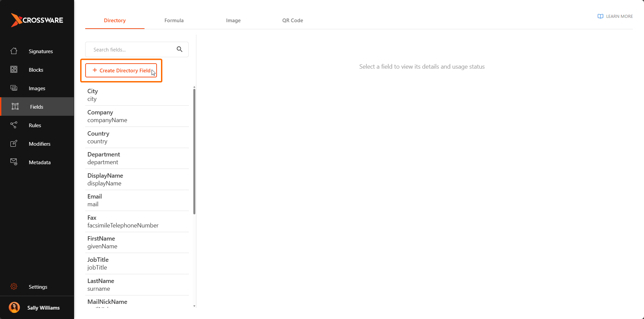
Task: Click the Create Directory Field button
Action: click(x=121, y=70)
